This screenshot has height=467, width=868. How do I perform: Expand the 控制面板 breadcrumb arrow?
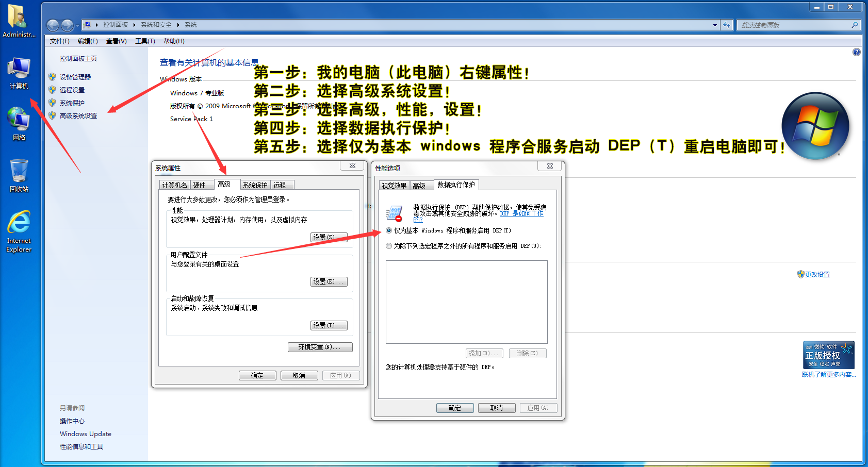click(134, 25)
